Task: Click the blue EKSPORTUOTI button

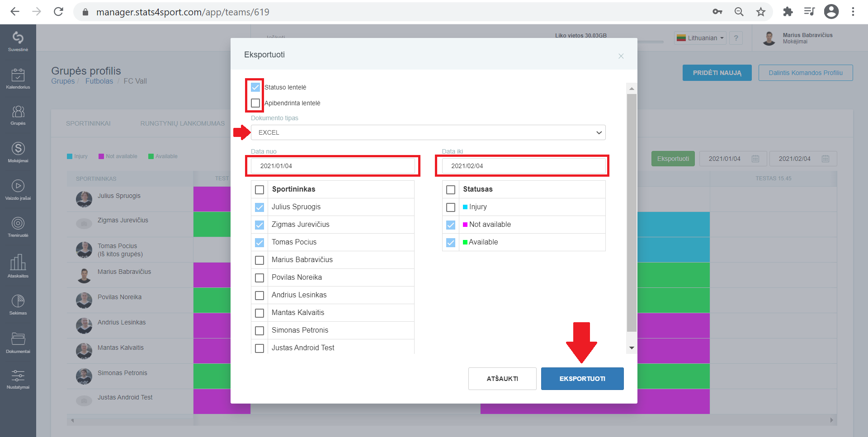Action: [582, 379]
